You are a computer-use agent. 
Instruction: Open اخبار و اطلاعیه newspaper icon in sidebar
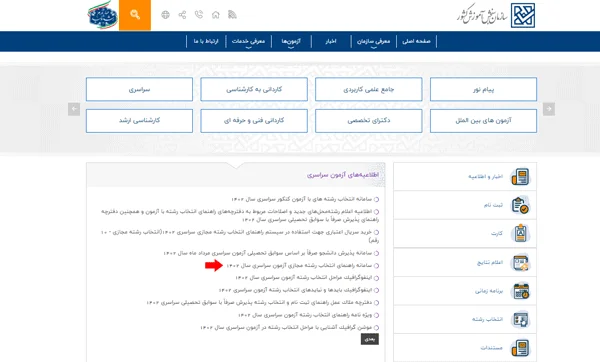(x=520, y=177)
